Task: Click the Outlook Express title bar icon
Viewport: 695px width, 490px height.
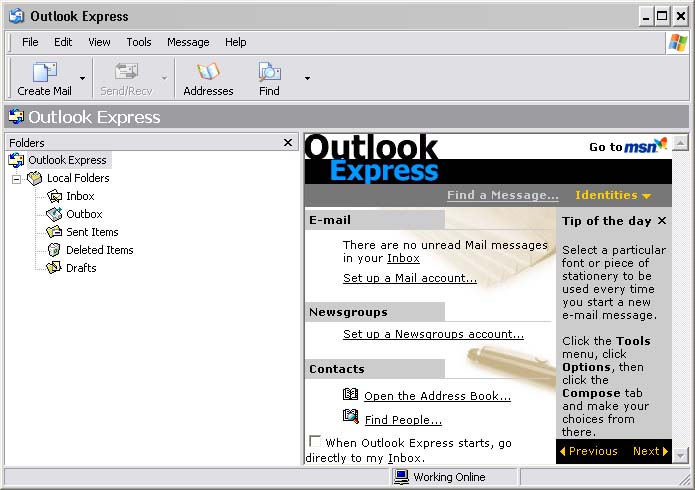Action: [x=17, y=16]
